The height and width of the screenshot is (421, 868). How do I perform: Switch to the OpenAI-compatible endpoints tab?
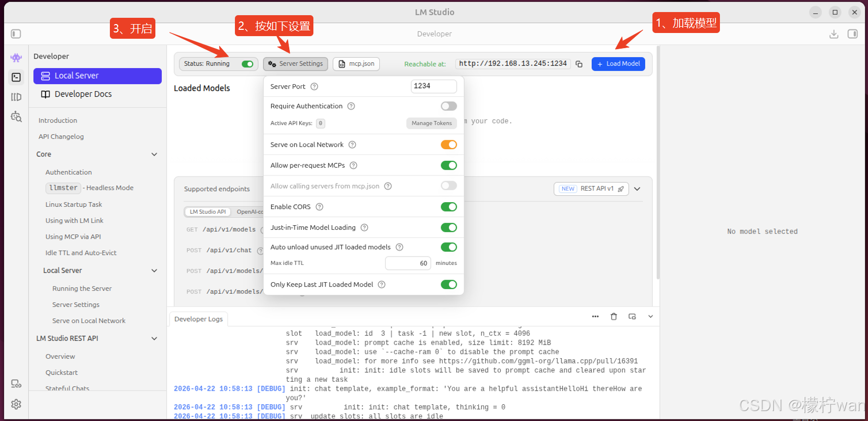[x=250, y=212]
